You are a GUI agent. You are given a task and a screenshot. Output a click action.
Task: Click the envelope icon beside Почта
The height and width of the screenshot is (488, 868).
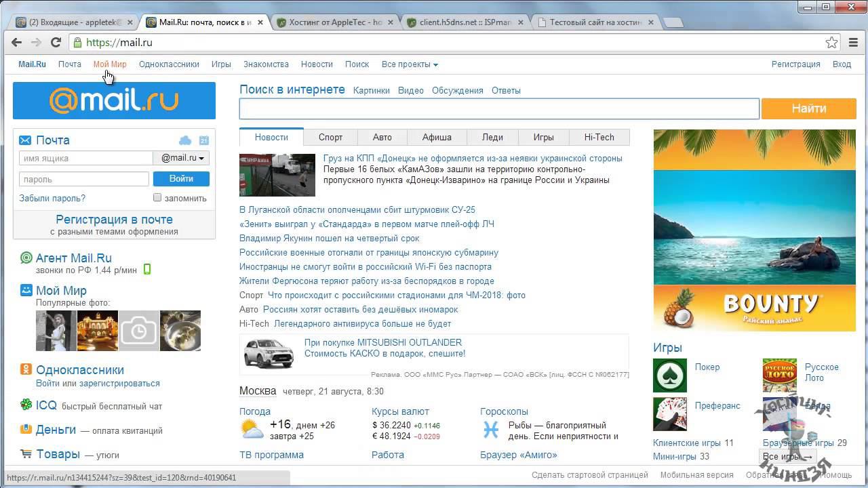click(x=25, y=140)
